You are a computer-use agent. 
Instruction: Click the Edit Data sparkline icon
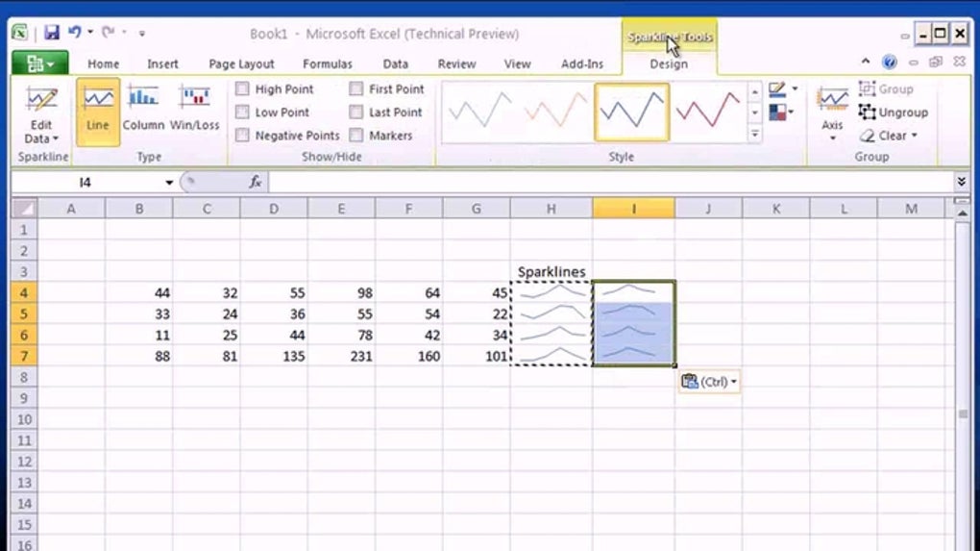point(41,99)
